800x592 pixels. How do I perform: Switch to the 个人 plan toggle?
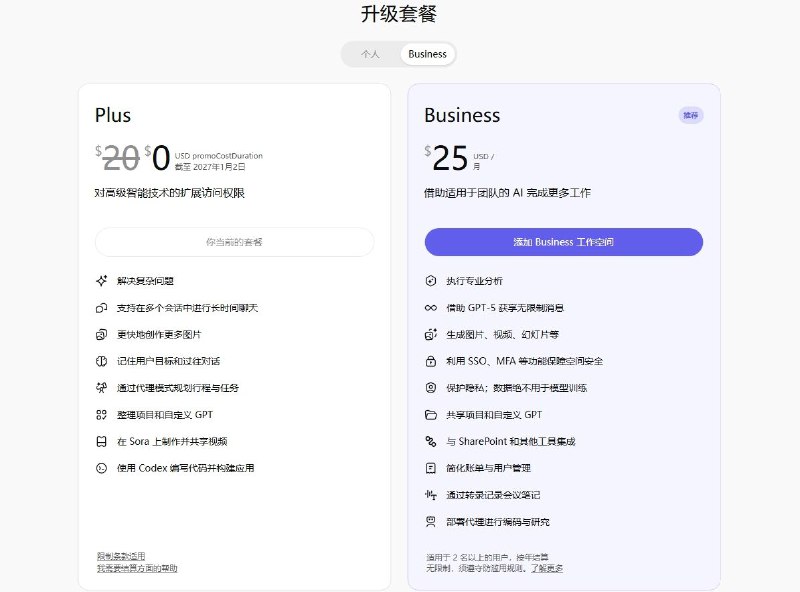point(370,54)
